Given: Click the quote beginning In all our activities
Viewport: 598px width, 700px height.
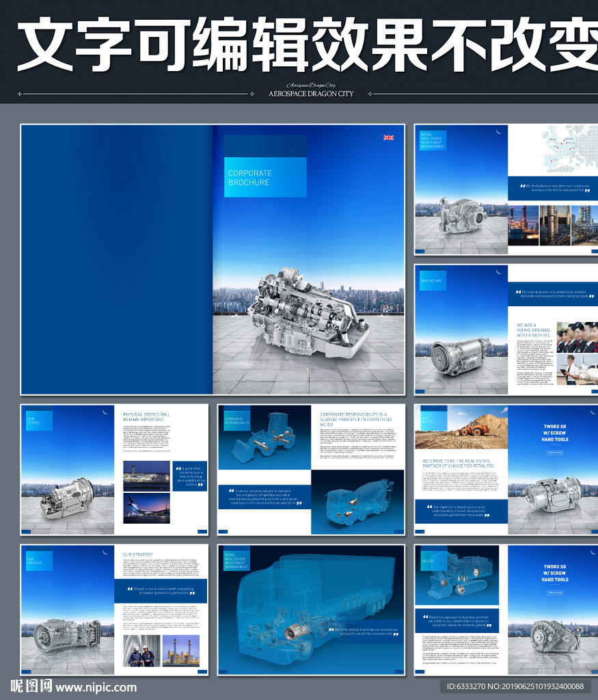Looking at the screenshot, I should [x=264, y=496].
